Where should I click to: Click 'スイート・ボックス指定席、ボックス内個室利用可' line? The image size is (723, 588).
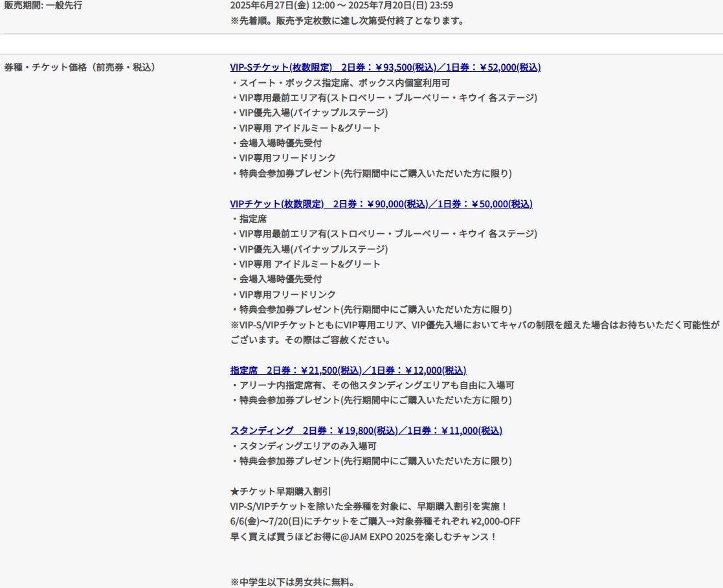pos(340,83)
